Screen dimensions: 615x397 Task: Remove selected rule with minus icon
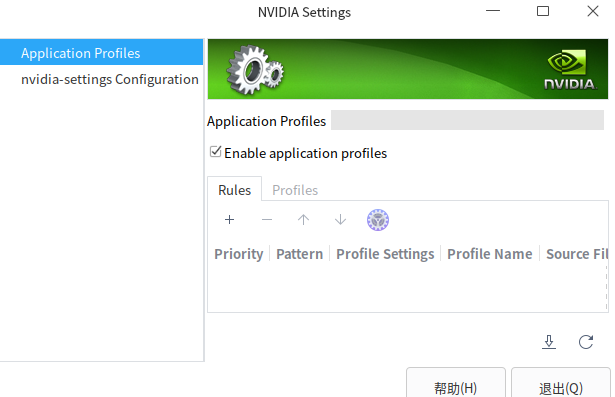tap(267, 220)
